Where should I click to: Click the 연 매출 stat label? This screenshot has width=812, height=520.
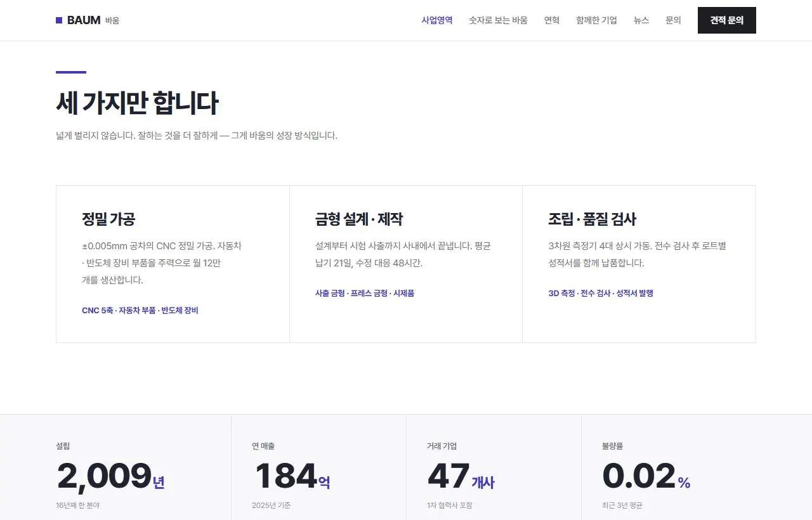point(263,446)
